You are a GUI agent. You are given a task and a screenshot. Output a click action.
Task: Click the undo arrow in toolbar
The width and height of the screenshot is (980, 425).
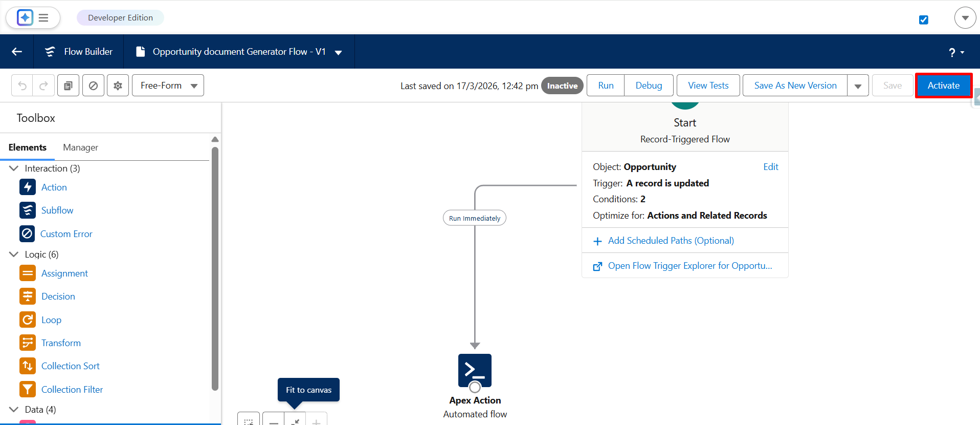pos(22,86)
